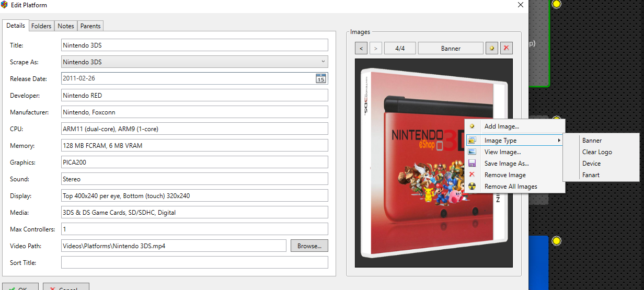Click the OK button
644x290 pixels.
pos(19,287)
